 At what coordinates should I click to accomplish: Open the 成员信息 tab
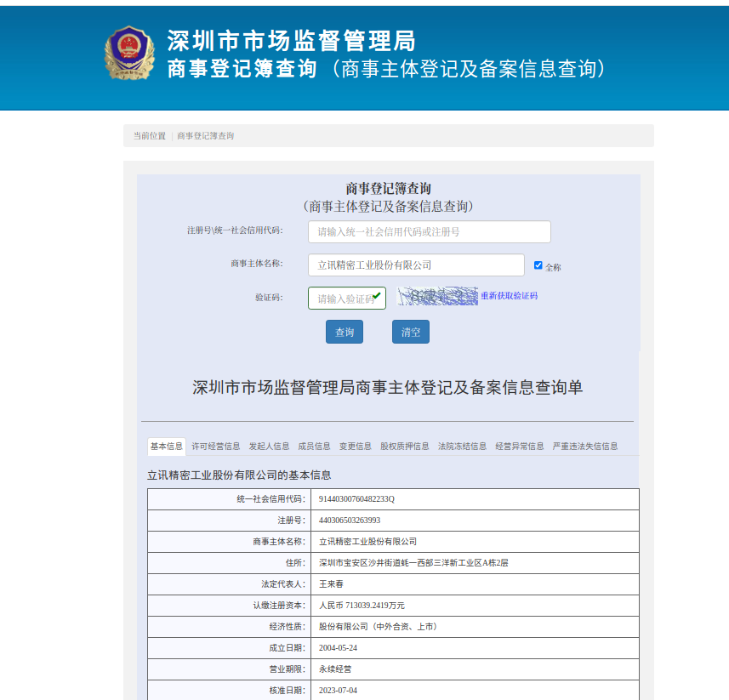(314, 447)
